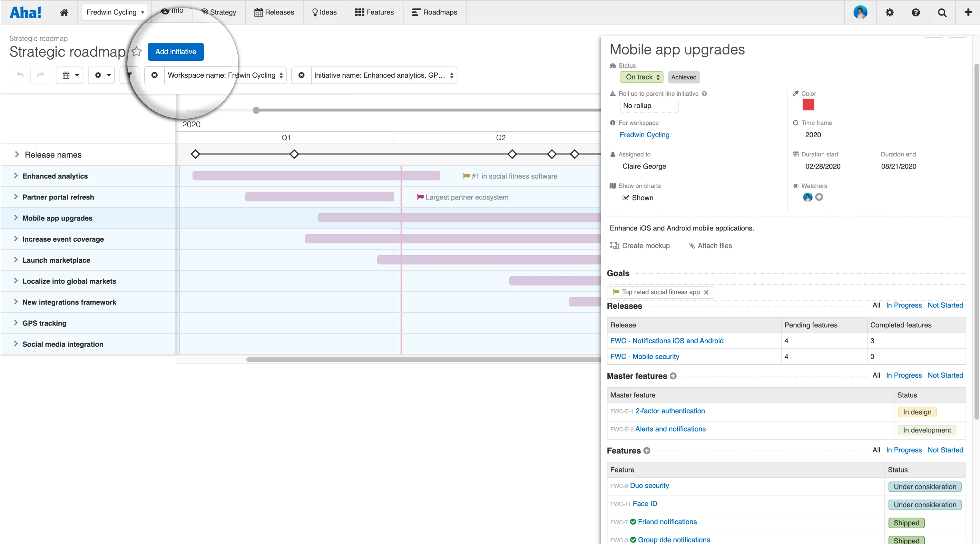Click the help question mark icon
This screenshot has height=544, width=980.
click(916, 12)
